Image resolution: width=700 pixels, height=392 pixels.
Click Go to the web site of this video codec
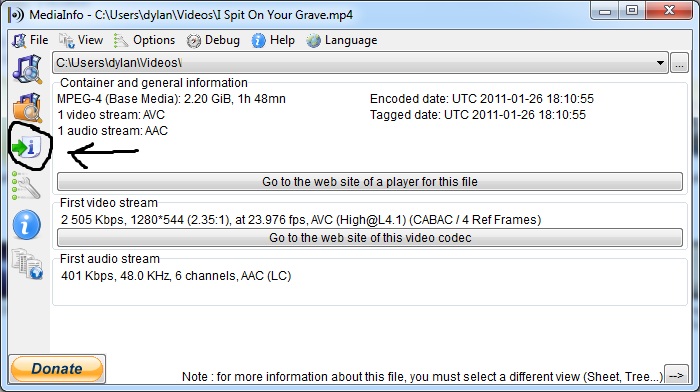pos(370,238)
